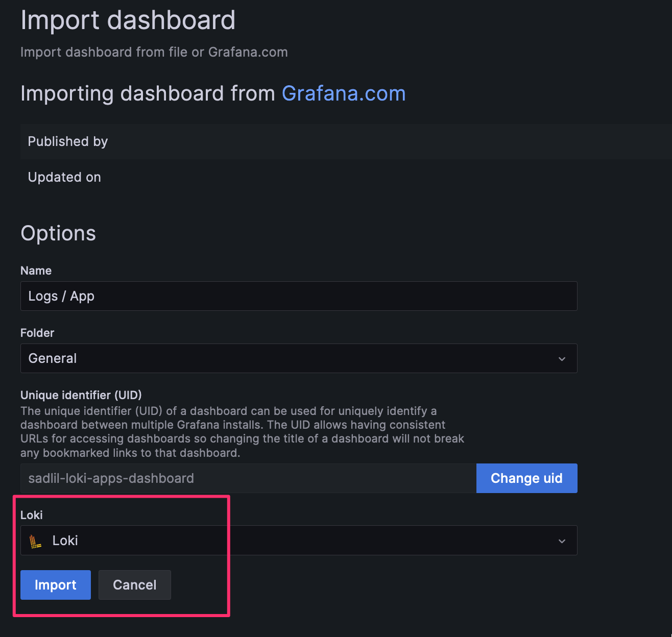Focus the Name field containing Logs / App
This screenshot has height=637, width=672.
pyautogui.click(x=298, y=296)
